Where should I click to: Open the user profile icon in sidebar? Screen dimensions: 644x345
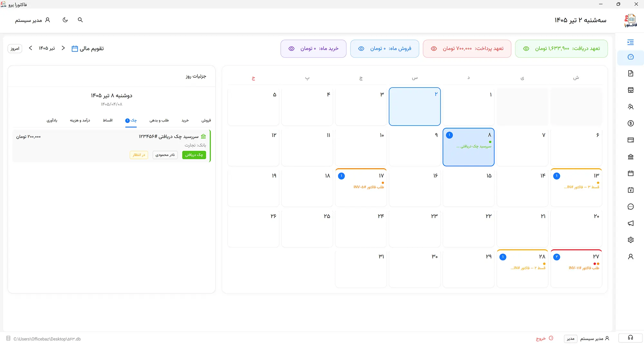coord(630,257)
